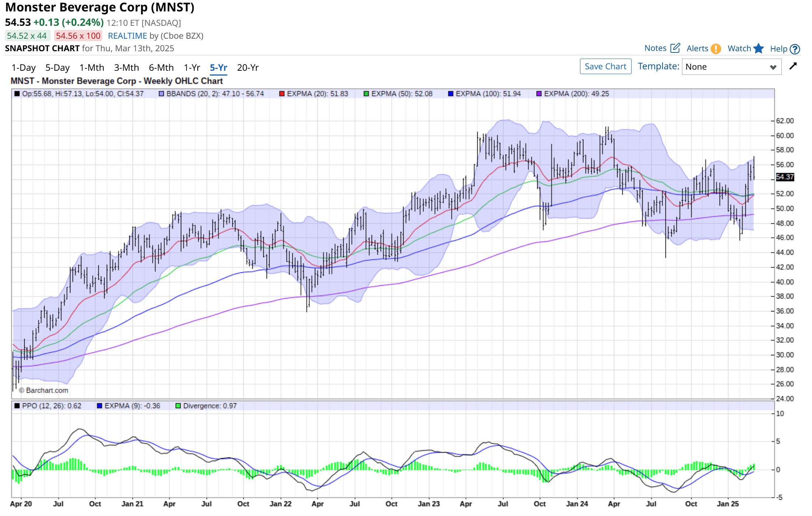Open the REALTIME by Cboe BZX link
The image size is (812, 516).
[x=128, y=35]
